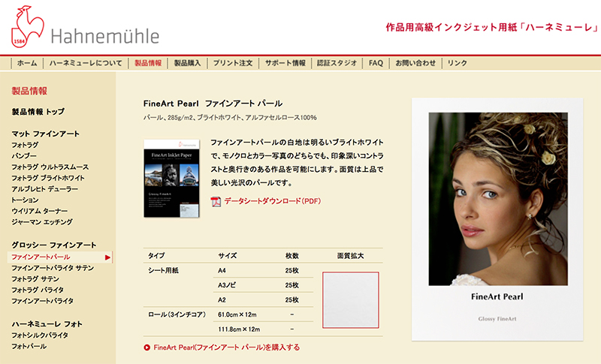Open 製品情報 トップ in the sidebar
The height and width of the screenshot is (364, 601).
(x=38, y=112)
